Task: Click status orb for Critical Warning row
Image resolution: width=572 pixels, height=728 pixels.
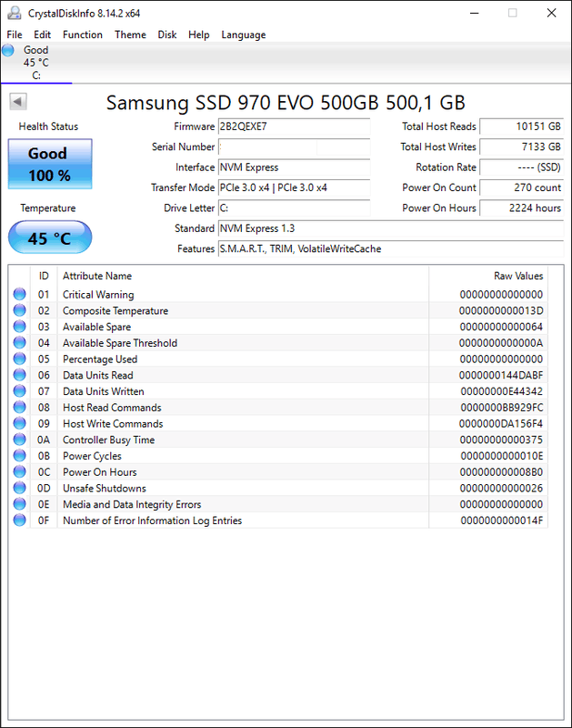Action: 19,294
